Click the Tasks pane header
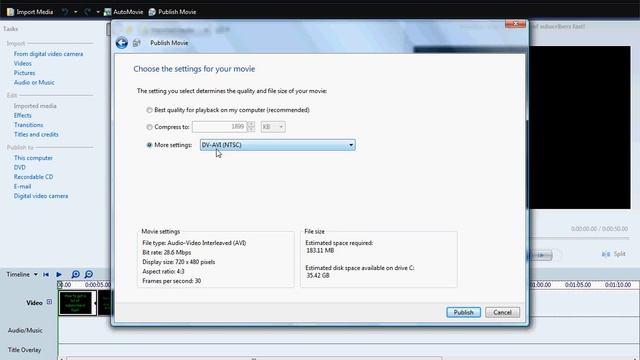The image size is (640, 360). click(11, 29)
